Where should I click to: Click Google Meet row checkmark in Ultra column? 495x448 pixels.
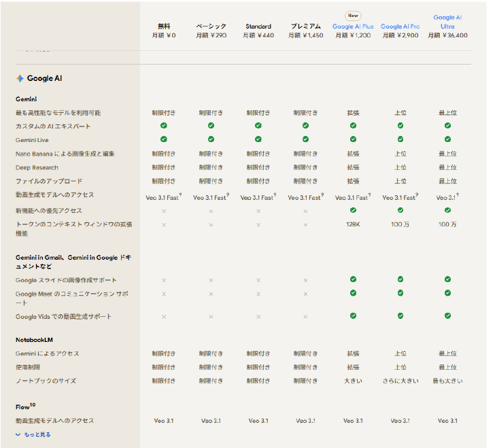pyautogui.click(x=447, y=293)
